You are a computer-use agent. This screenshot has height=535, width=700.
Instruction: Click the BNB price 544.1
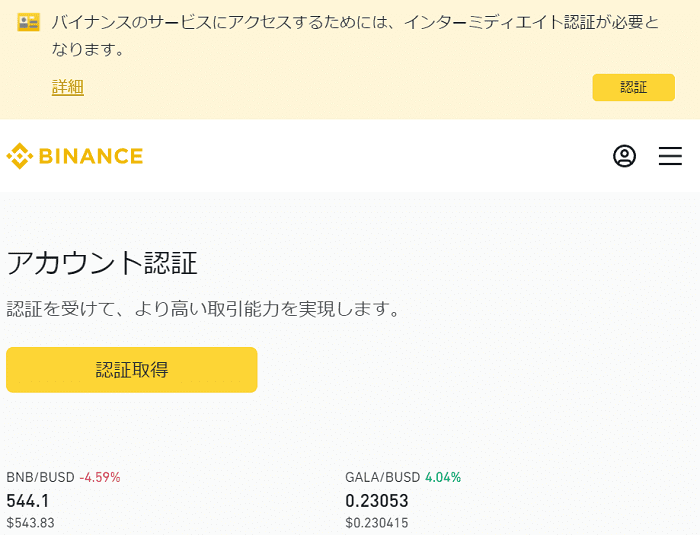[28, 501]
